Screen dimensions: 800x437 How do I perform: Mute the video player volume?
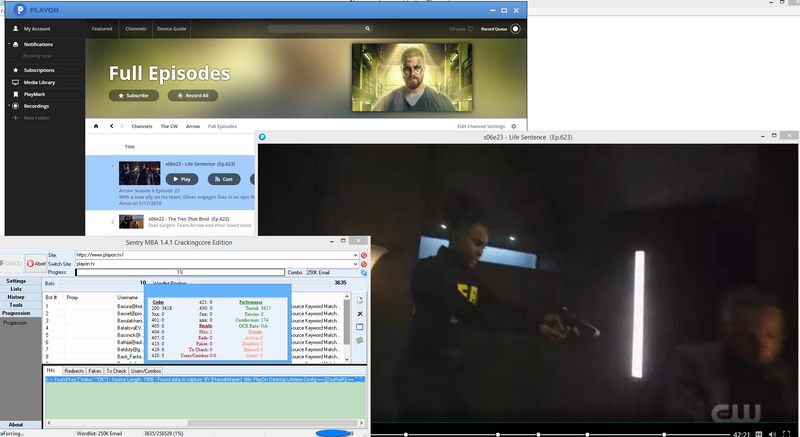pyautogui.click(x=772, y=434)
